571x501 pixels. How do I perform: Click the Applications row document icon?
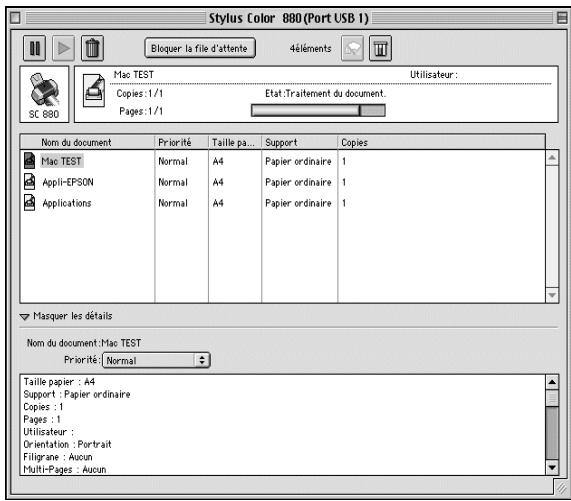tap(29, 202)
